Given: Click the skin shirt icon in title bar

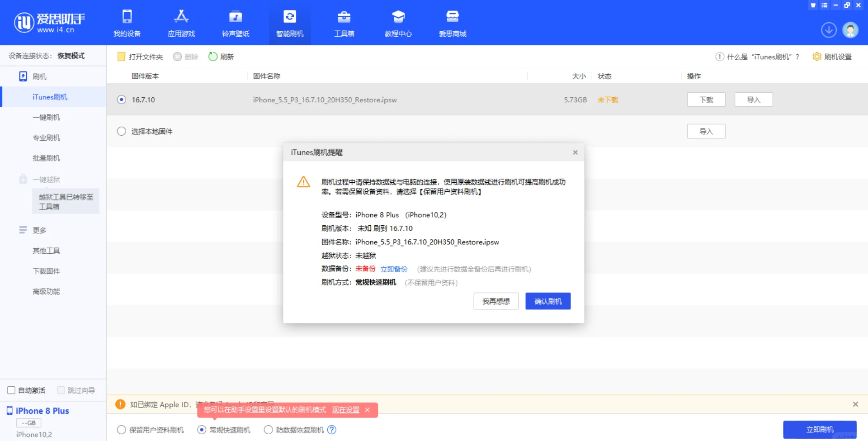Looking at the screenshot, I should click(813, 5).
